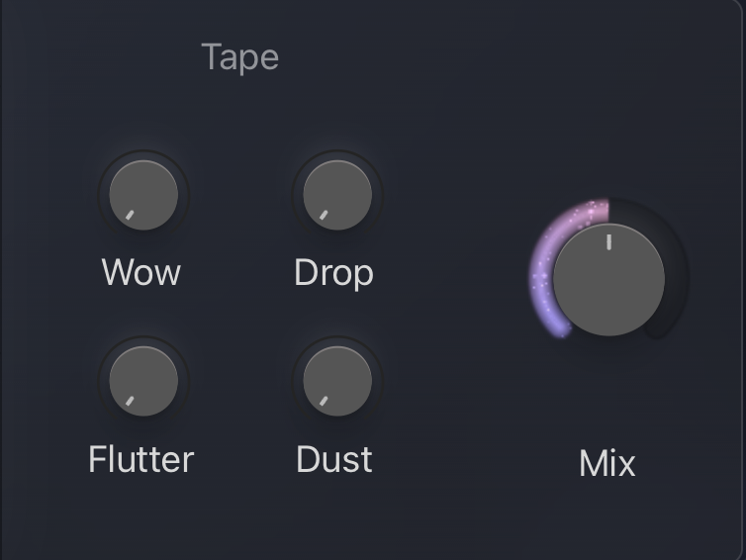Click the Tape section title
Viewport: 746px width, 560px height.
point(240,56)
